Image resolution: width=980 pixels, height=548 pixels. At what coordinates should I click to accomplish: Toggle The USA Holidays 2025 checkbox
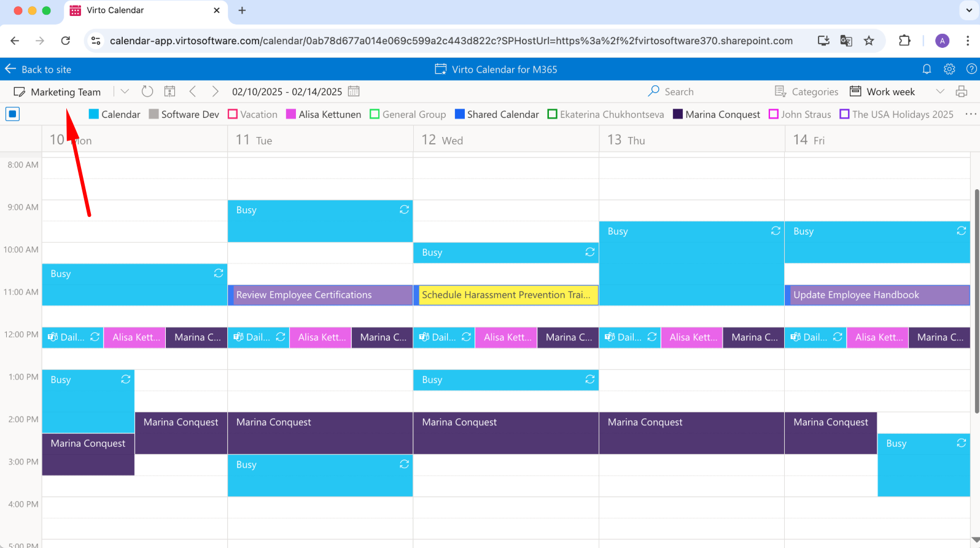(x=845, y=114)
